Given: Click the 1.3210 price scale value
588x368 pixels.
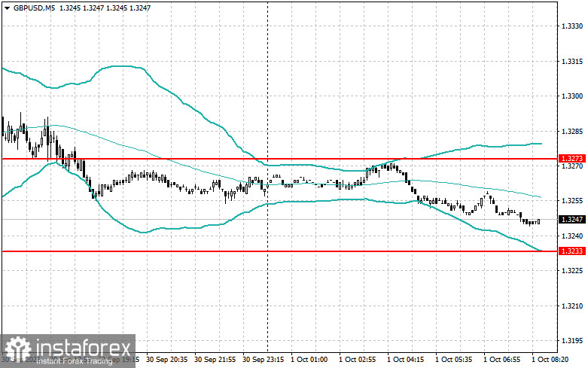Looking at the screenshot, I should 572,306.
